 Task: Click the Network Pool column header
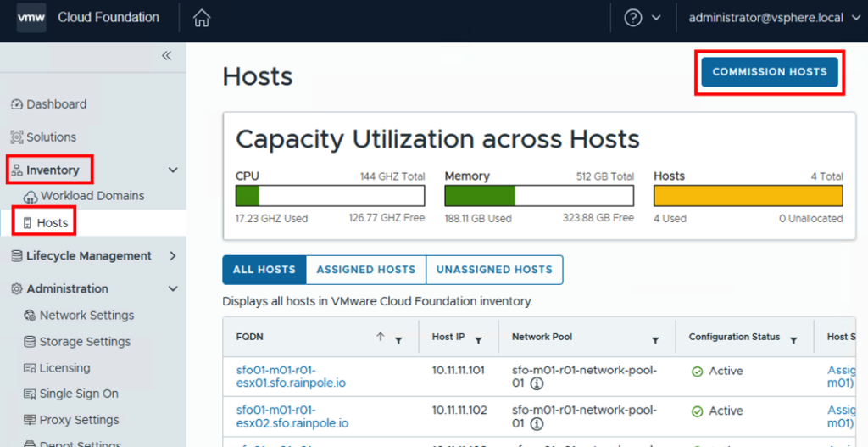[542, 337]
